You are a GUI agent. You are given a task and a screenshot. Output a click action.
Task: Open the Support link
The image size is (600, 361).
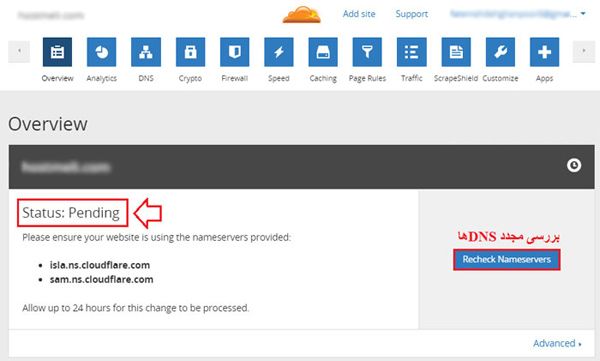click(412, 14)
